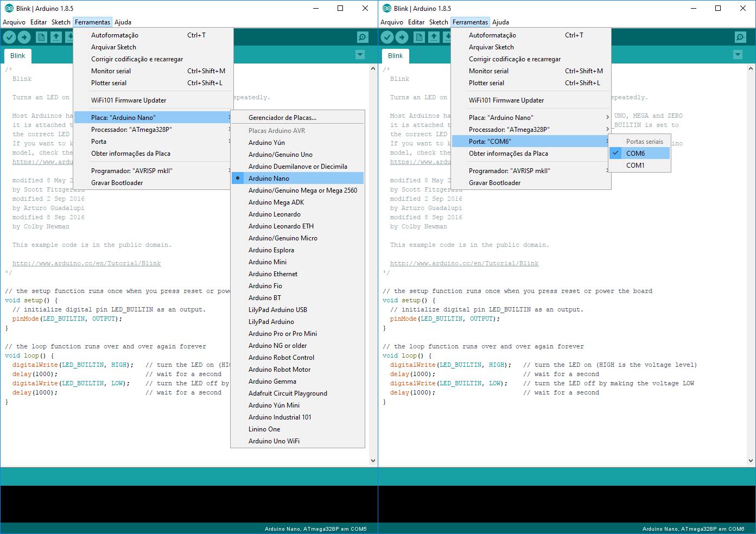Click Gravar Bootloader in left window
Viewport: 756px width, 534px height.
[x=153, y=182]
